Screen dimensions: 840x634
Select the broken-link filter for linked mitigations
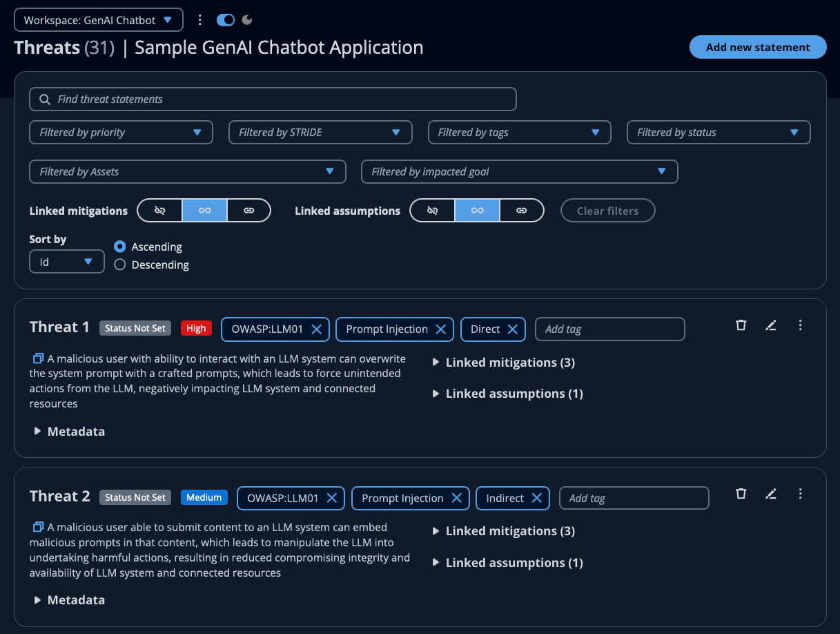click(159, 210)
